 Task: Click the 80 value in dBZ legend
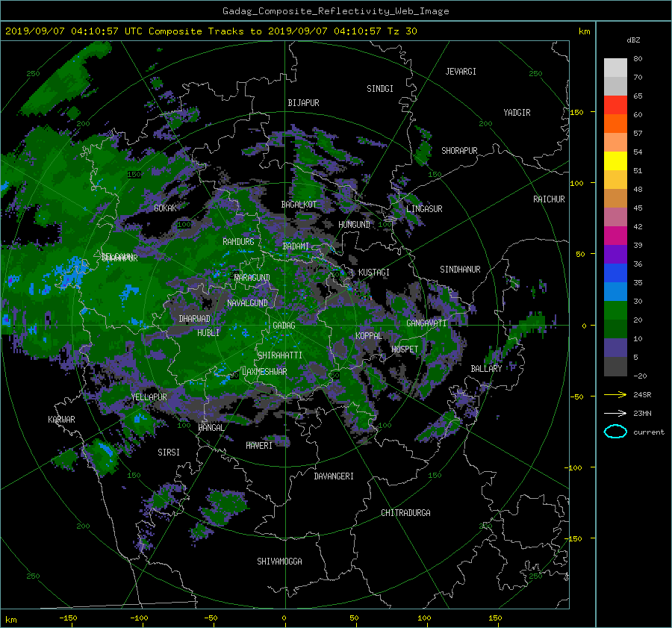click(638, 59)
